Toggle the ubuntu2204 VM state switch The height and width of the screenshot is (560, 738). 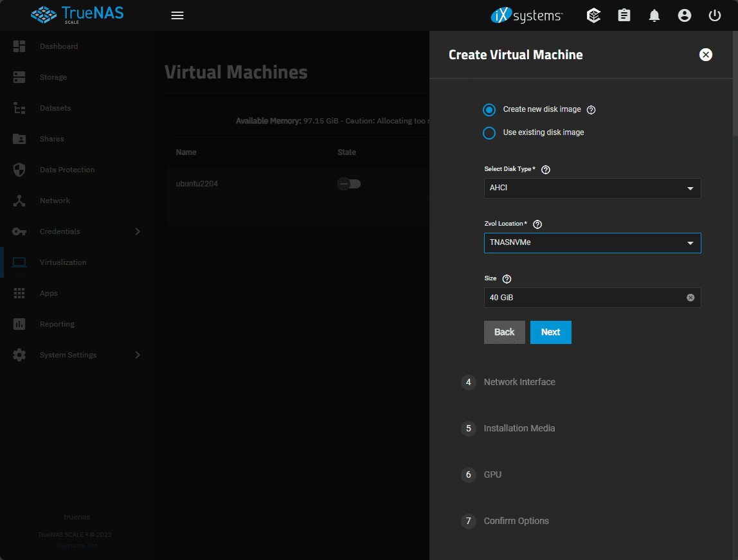coord(349,184)
